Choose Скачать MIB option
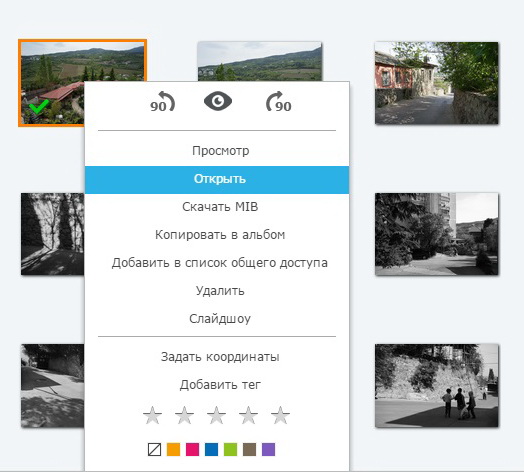This screenshot has height=472, width=524. 220,207
